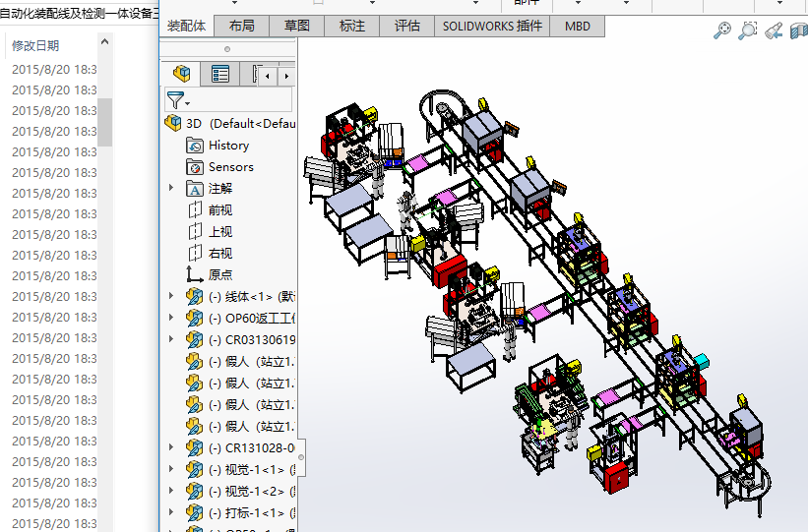The height and width of the screenshot is (532, 808).
Task: Sort by 修改日期 column in file explorer
Action: (x=35, y=46)
